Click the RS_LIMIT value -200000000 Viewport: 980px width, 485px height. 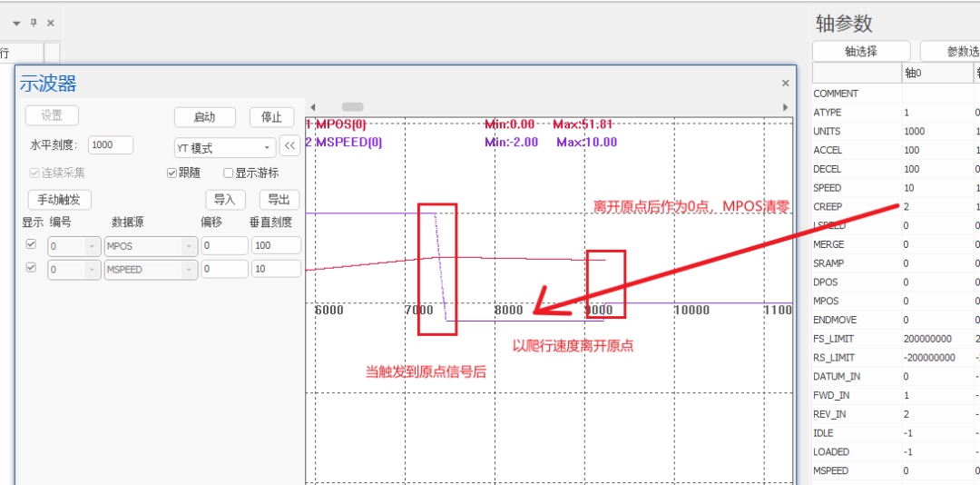tap(929, 357)
